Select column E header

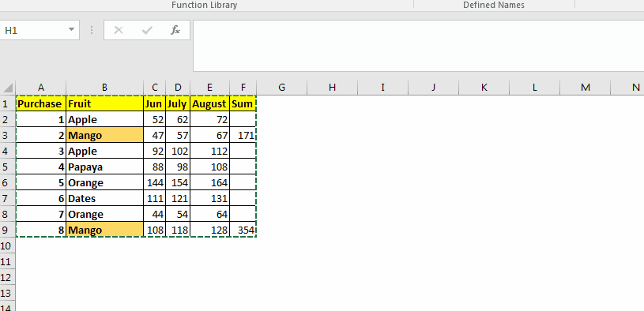(210, 88)
